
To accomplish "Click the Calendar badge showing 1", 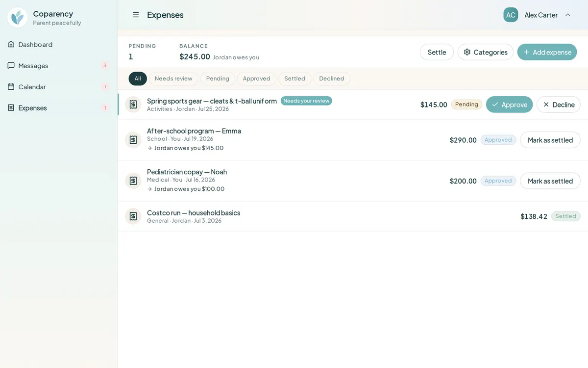I will point(105,86).
